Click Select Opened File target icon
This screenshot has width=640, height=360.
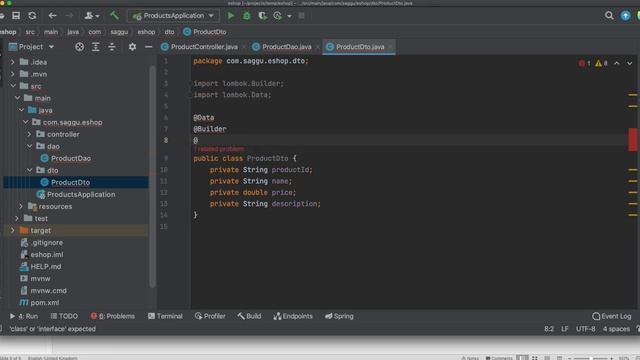pyautogui.click(x=80, y=47)
